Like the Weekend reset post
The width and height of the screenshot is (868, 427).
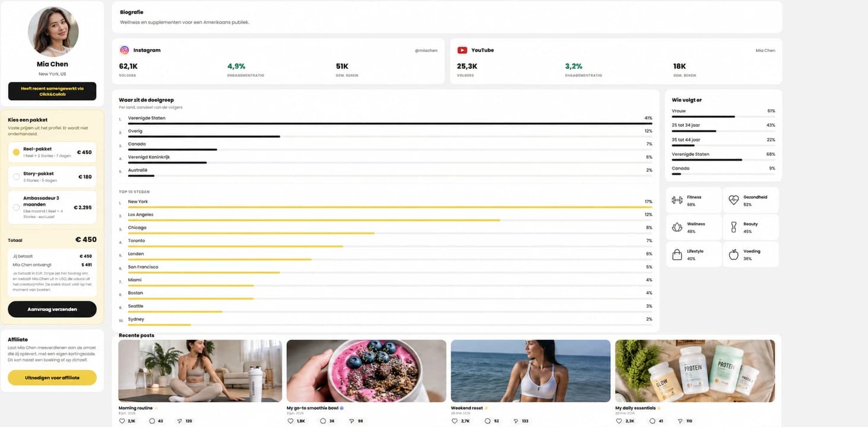coord(455,421)
